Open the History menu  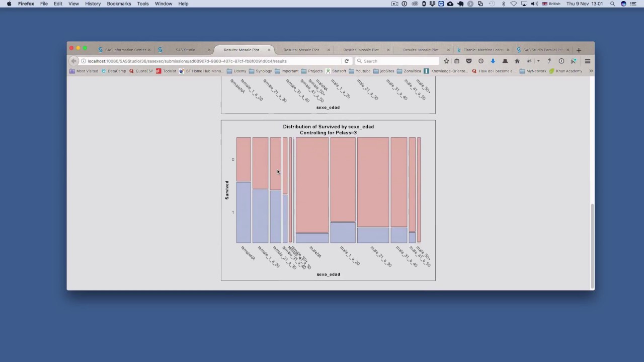[x=93, y=4]
